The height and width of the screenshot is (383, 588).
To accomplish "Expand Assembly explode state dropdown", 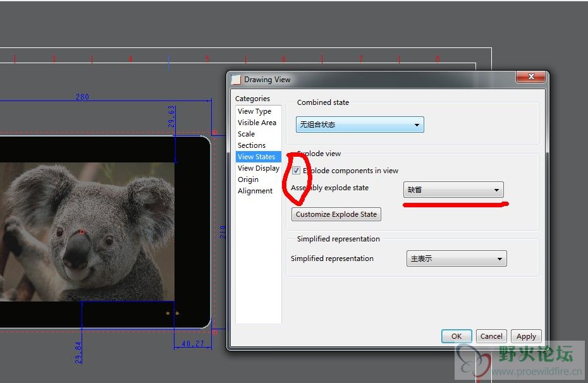I will tap(453, 190).
